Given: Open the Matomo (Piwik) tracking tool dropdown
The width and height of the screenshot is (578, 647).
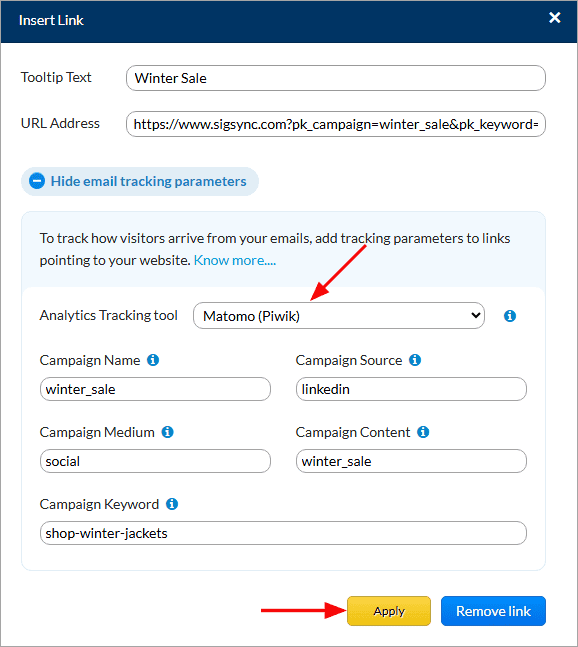Looking at the screenshot, I should pyautogui.click(x=339, y=316).
